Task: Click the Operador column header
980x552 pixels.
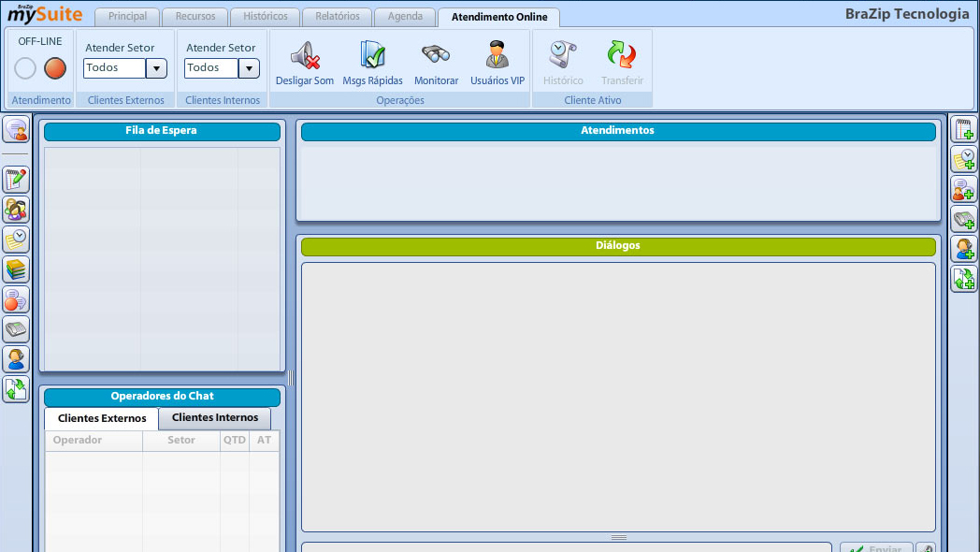Action: tap(94, 440)
